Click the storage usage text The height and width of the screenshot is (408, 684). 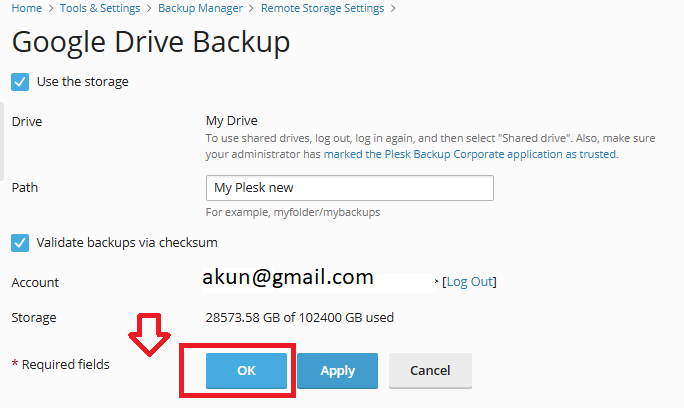click(300, 318)
